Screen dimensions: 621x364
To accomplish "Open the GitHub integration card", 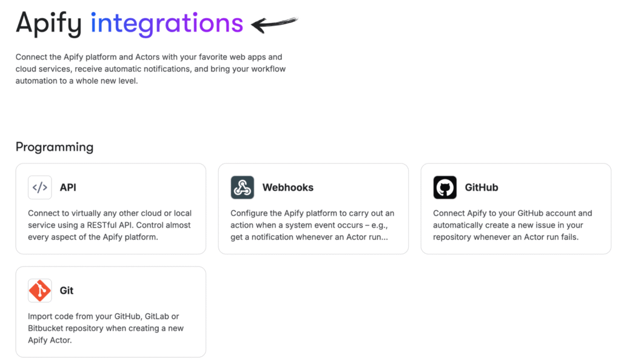I will [x=515, y=208].
